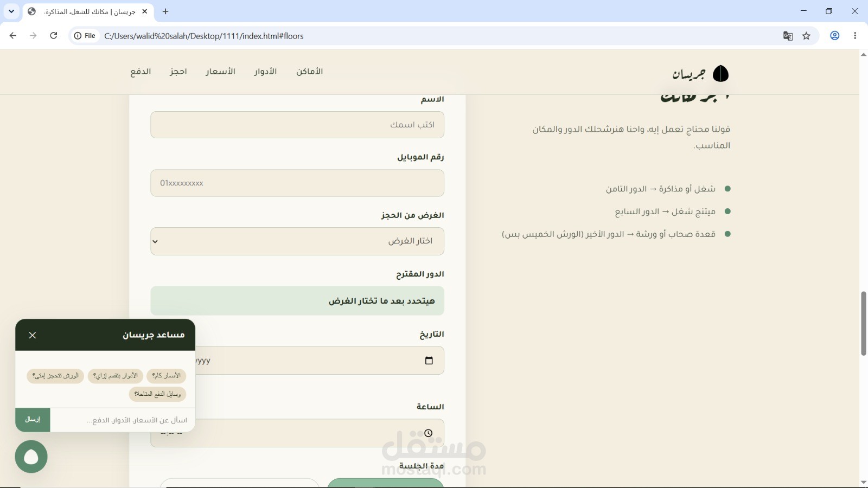Click the text شغل أو مذاكرة → الدور التامن
This screenshot has height=488, width=868.
[x=661, y=189]
